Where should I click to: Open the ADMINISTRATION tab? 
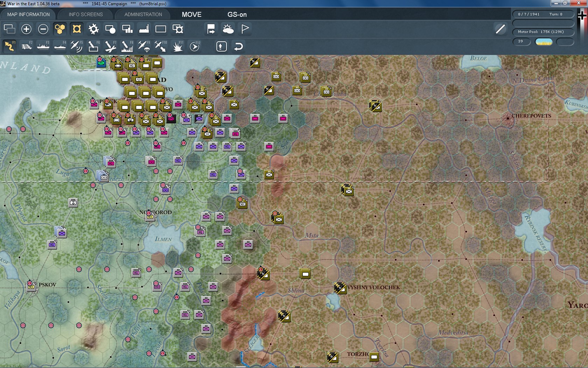143,14
